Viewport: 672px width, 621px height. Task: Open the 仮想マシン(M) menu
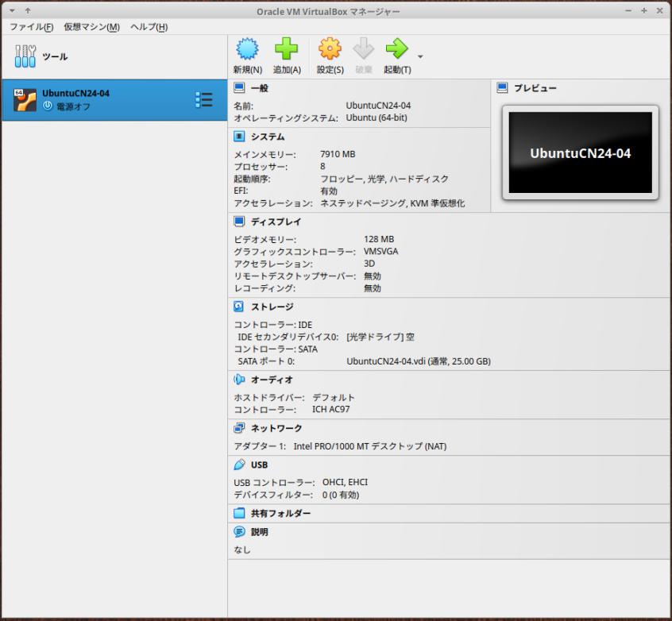(91, 27)
